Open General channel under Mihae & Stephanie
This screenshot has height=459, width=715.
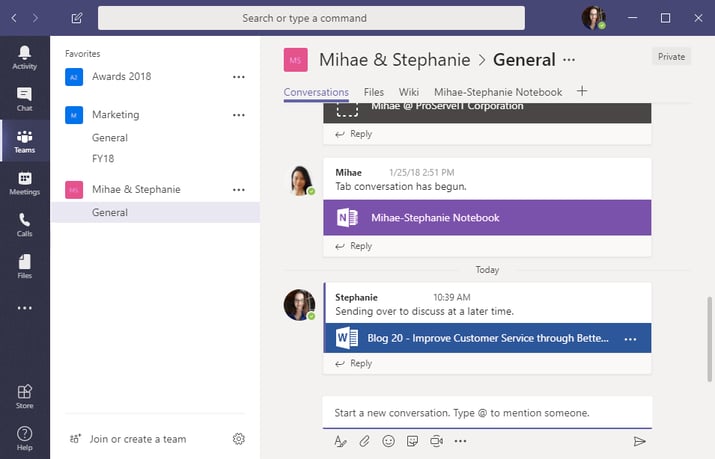pos(155,212)
